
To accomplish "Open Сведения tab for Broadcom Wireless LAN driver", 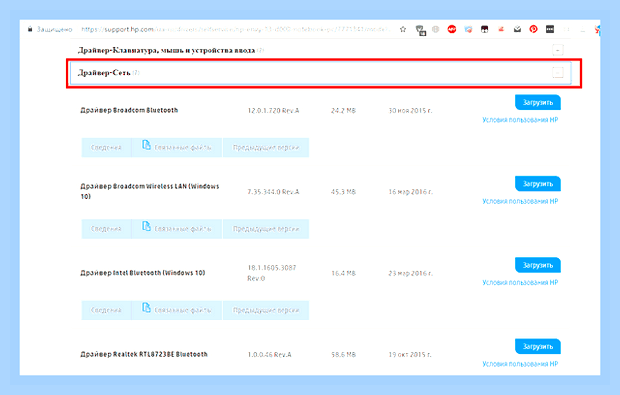I will (x=106, y=229).
